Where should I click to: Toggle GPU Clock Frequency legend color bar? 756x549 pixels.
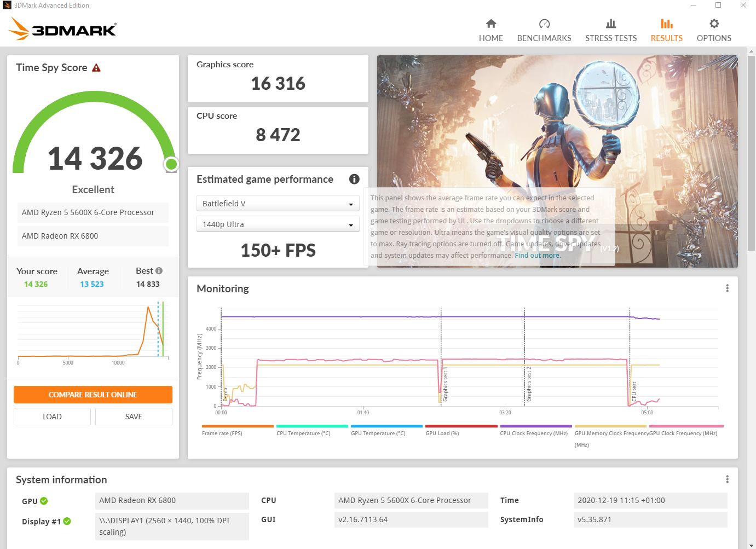click(x=686, y=426)
